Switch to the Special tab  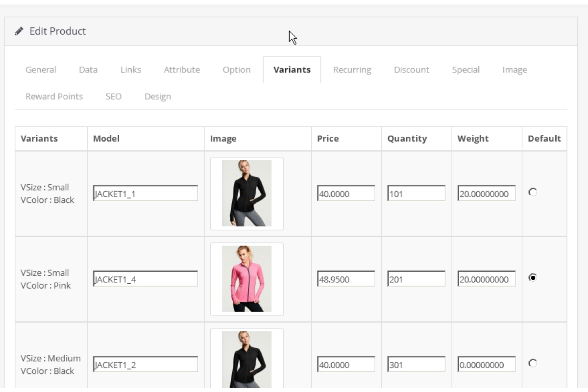coord(465,70)
